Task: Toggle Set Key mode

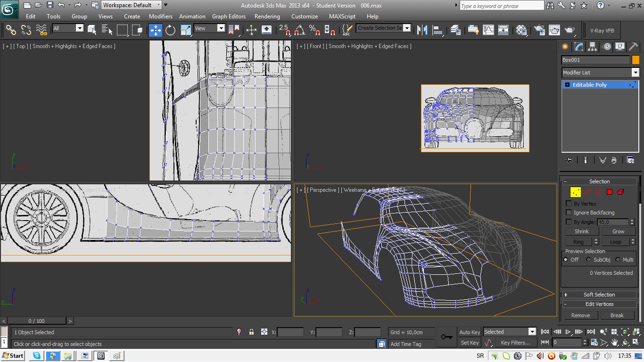Action: (x=470, y=343)
